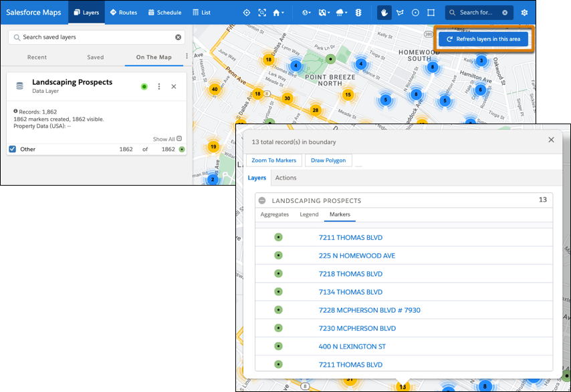Turn on the traffic light overlay
This screenshot has width=571, height=392.
tap(358, 13)
